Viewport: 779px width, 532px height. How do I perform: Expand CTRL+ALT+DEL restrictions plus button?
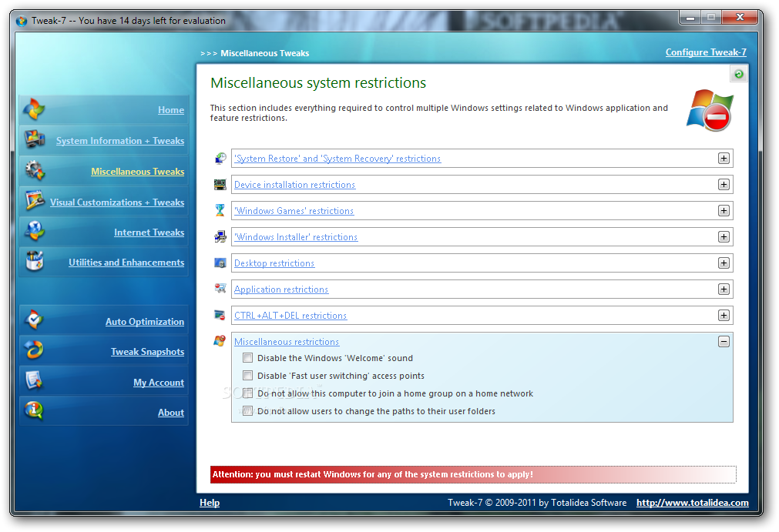(x=724, y=315)
